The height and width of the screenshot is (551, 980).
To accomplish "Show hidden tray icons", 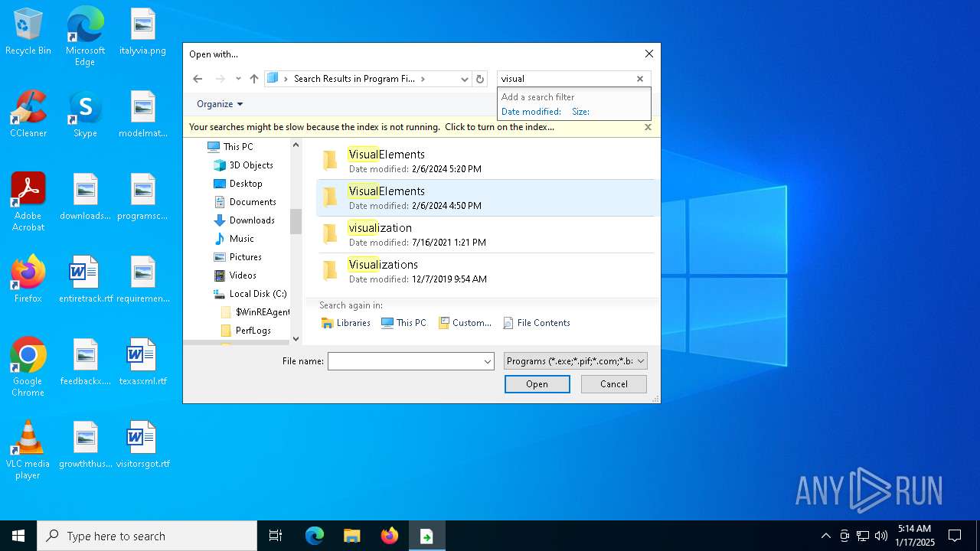I will (825, 536).
